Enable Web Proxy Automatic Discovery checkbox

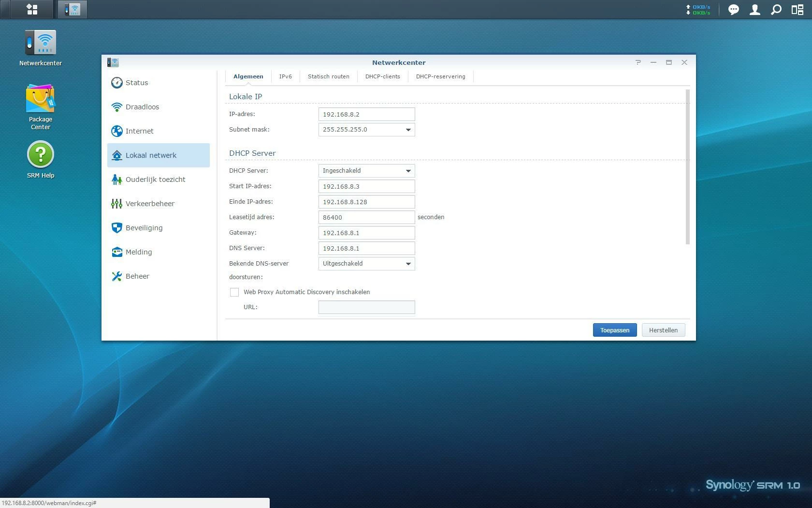(234, 292)
